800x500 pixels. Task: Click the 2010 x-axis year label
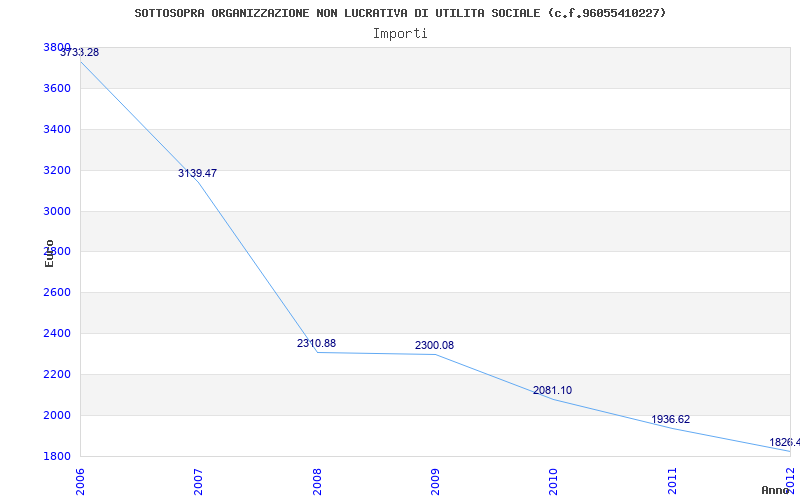[554, 481]
